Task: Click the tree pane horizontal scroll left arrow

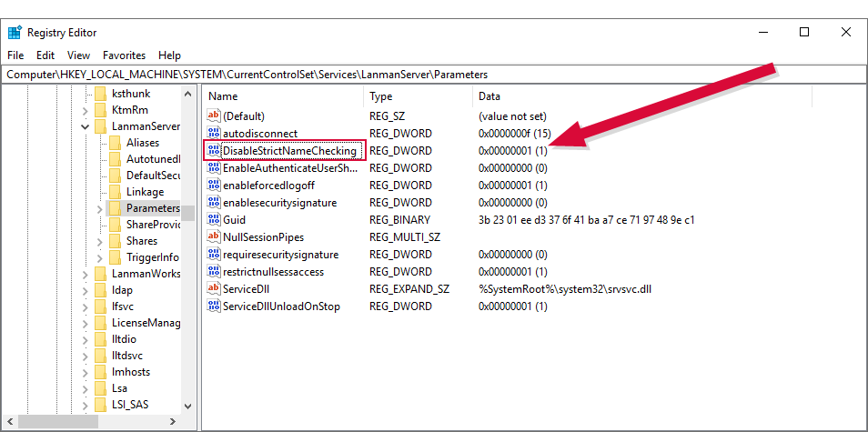Action: 10,421
